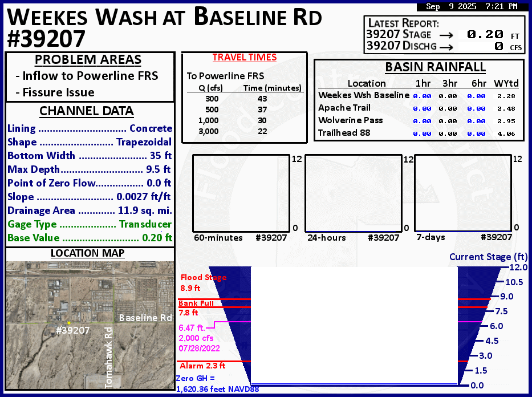Screen dimensions: 532x397
Task: Click the LOCATION MAP heading
Action: click(x=88, y=253)
